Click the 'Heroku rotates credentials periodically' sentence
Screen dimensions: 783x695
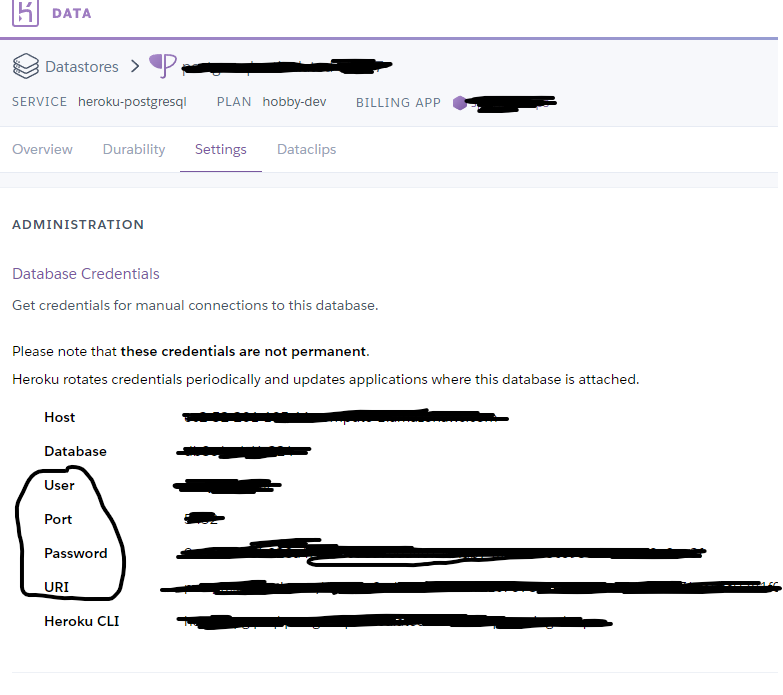pyautogui.click(x=326, y=379)
